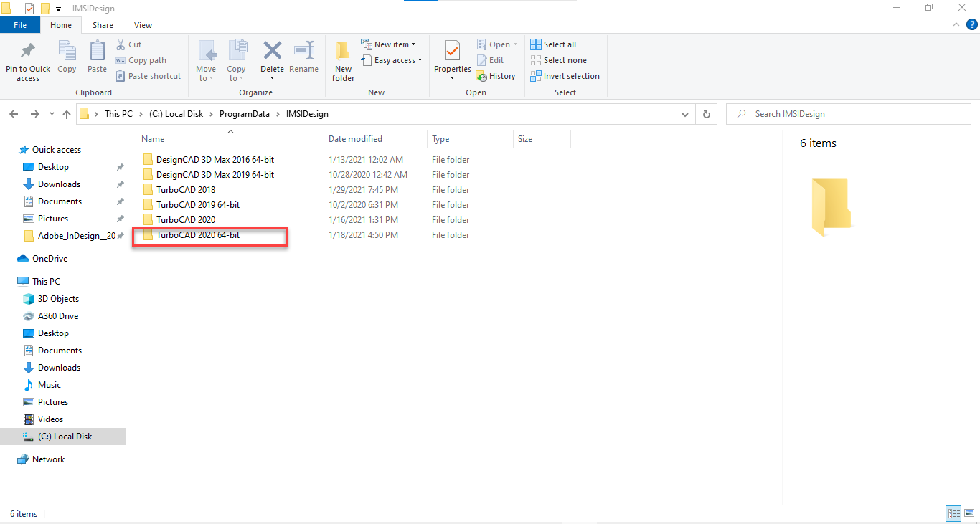The width and height of the screenshot is (980, 524).
Task: Collapse the ribbon with chevron
Action: (x=956, y=24)
